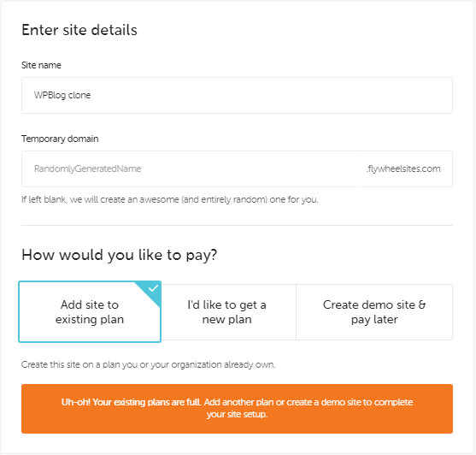The height and width of the screenshot is (455, 476).
Task: Choose I'd like to get a new plan
Action: pyautogui.click(x=227, y=312)
